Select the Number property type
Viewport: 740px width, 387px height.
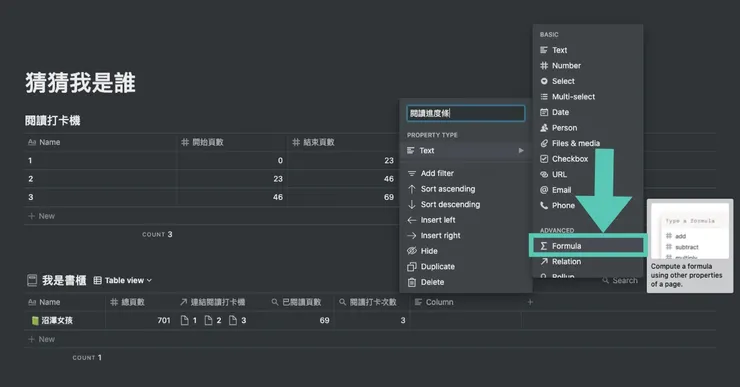pyautogui.click(x=588, y=66)
